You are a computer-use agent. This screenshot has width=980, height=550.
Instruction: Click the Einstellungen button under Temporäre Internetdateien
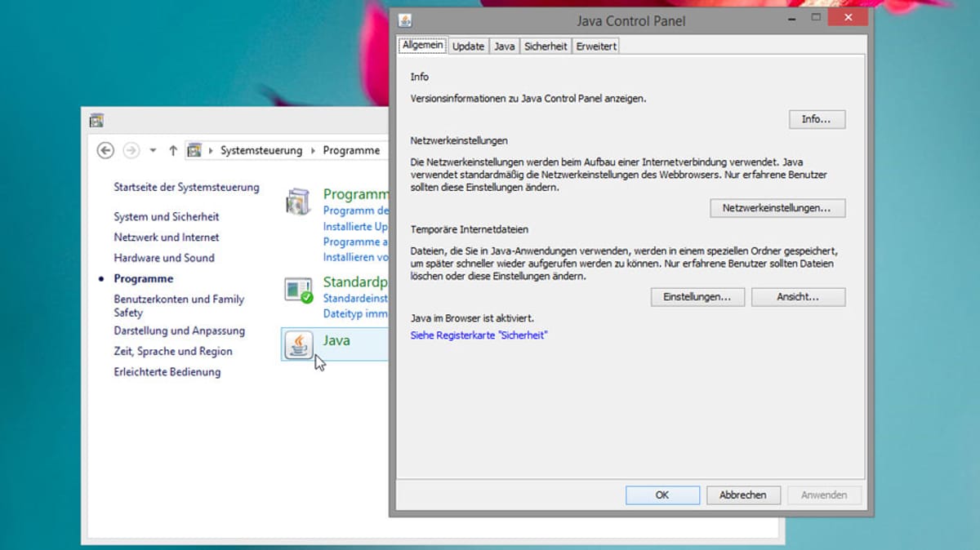tap(697, 297)
